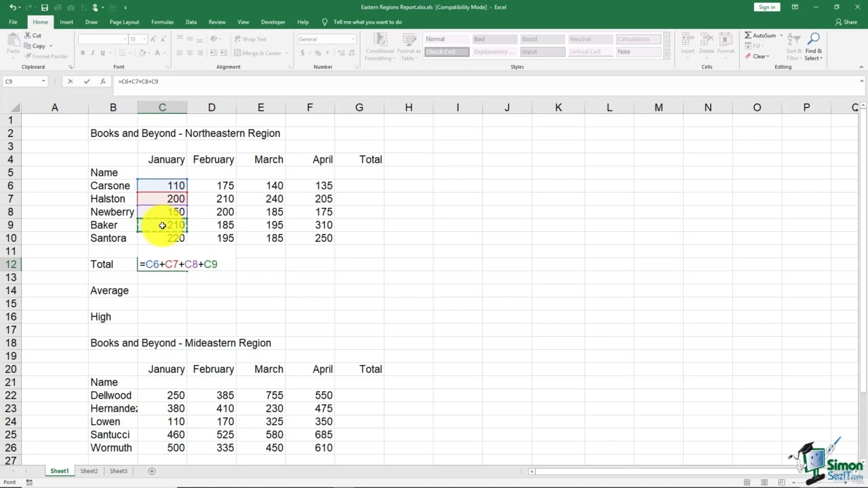The width and height of the screenshot is (868, 488).
Task: Click the Font Color letter A
Action: click(x=157, y=53)
